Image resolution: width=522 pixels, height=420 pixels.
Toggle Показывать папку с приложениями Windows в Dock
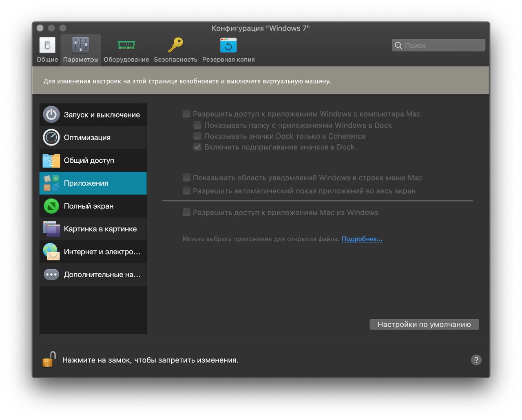tap(197, 125)
